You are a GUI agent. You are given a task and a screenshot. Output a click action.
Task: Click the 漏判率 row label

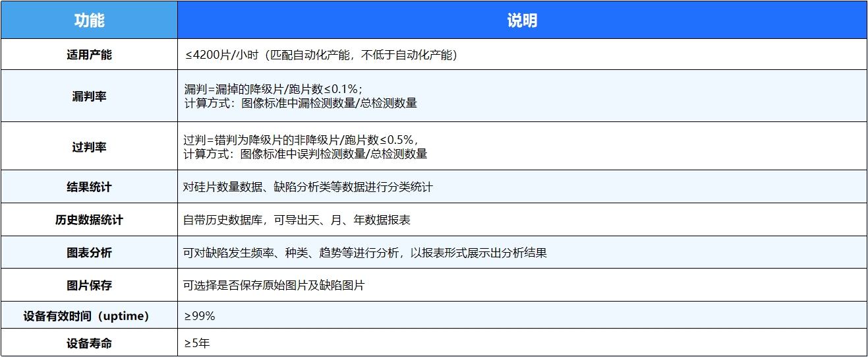pyautogui.click(x=89, y=96)
